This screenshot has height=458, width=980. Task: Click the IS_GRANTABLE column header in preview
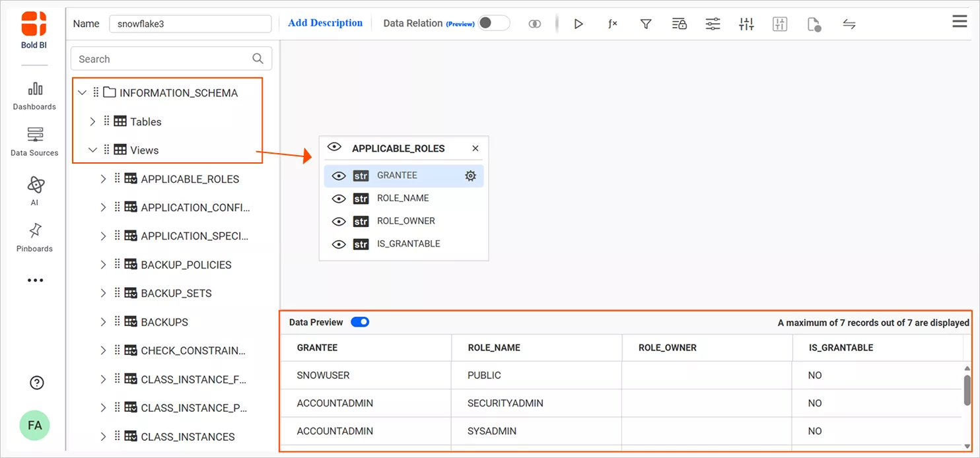(x=878, y=348)
